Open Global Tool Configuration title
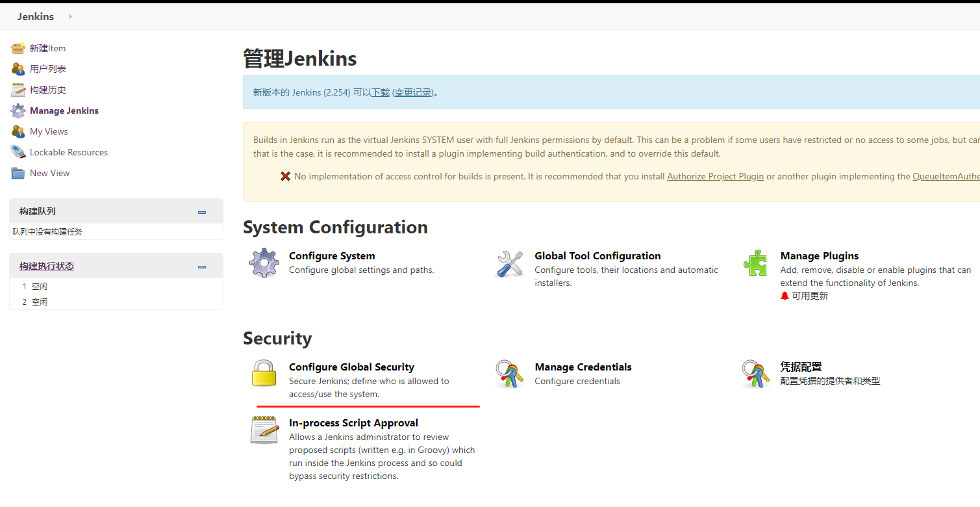The width and height of the screenshot is (980, 507). tap(597, 256)
